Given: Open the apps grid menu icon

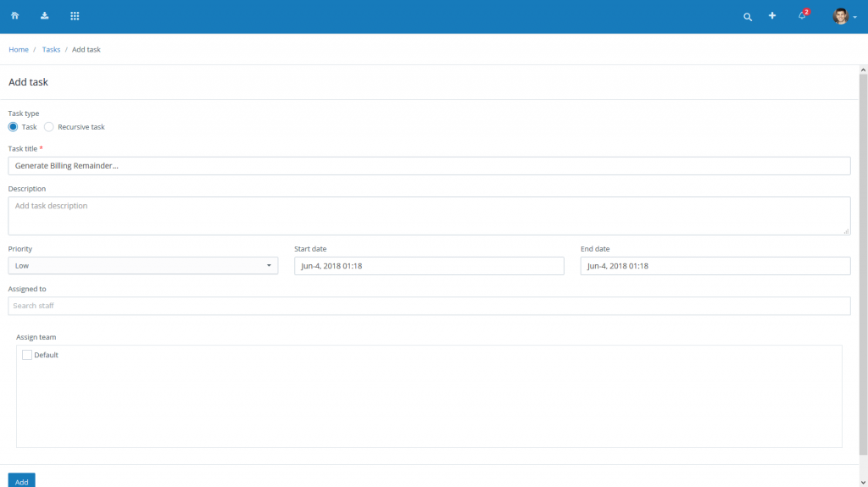Looking at the screenshot, I should coord(75,16).
